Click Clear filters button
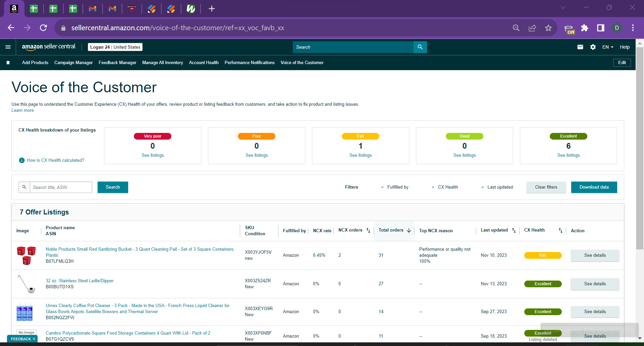 pyautogui.click(x=546, y=187)
